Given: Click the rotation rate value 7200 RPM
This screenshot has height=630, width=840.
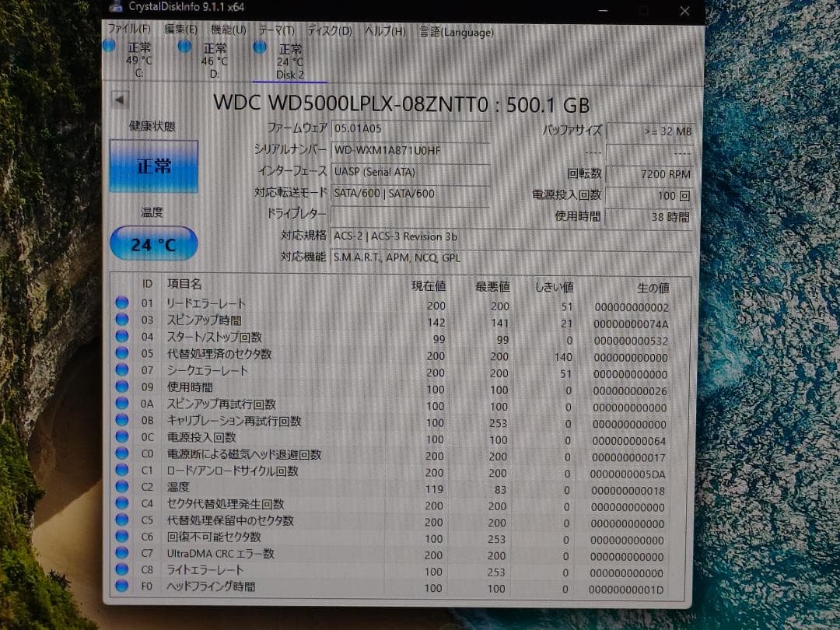Looking at the screenshot, I should 649,174.
